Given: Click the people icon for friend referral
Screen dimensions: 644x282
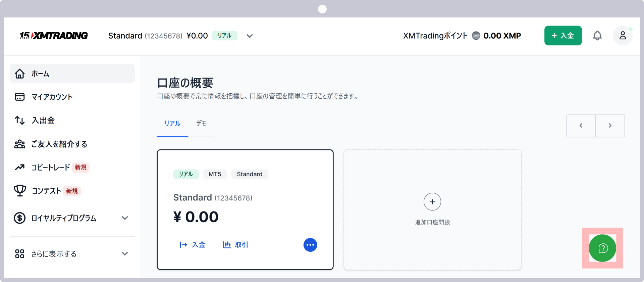Looking at the screenshot, I should coord(20,144).
